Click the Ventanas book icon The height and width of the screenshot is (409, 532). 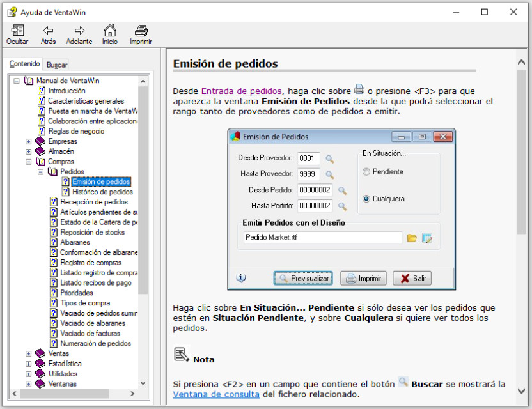click(x=40, y=384)
